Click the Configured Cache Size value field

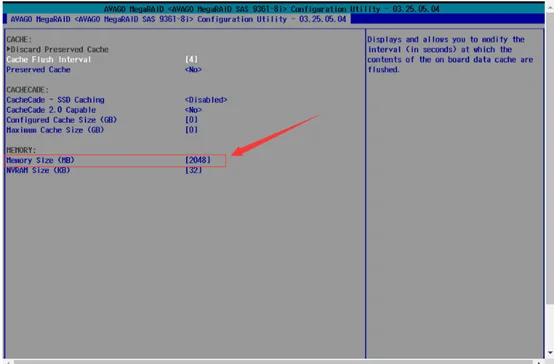tap(191, 120)
